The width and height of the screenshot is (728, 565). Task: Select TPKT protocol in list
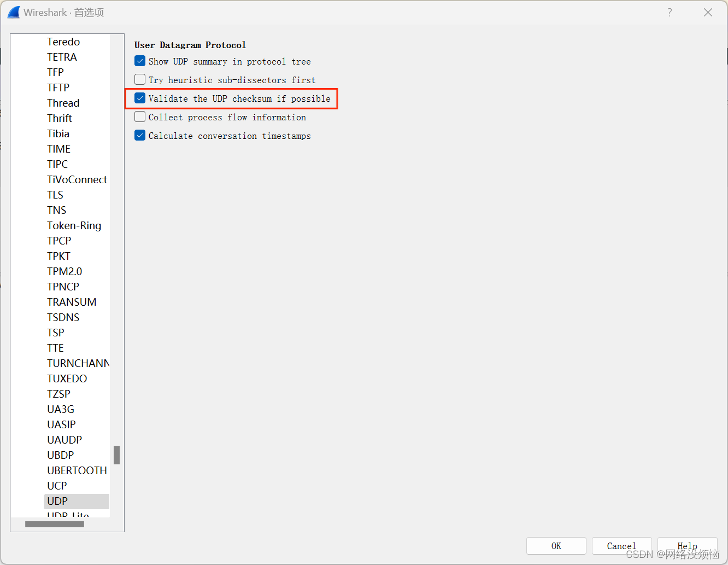(58, 256)
